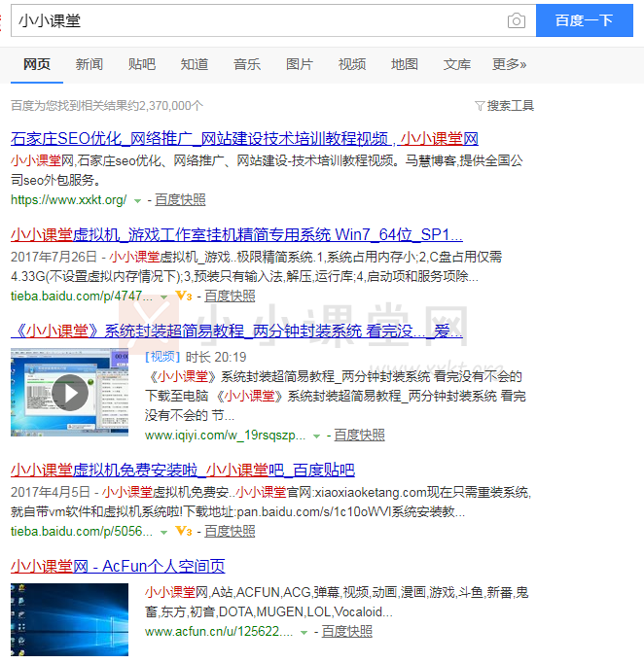Viewport: 644px width, 663px height.
Task: Click the tieba.baidu.com/p/5056... URL
Action: click(82, 531)
